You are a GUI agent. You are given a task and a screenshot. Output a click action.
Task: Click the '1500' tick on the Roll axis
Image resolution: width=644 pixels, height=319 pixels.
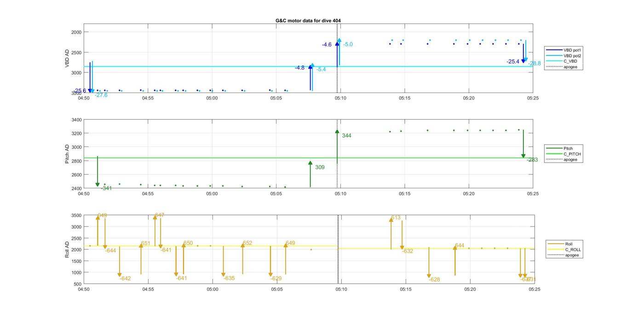point(76,261)
